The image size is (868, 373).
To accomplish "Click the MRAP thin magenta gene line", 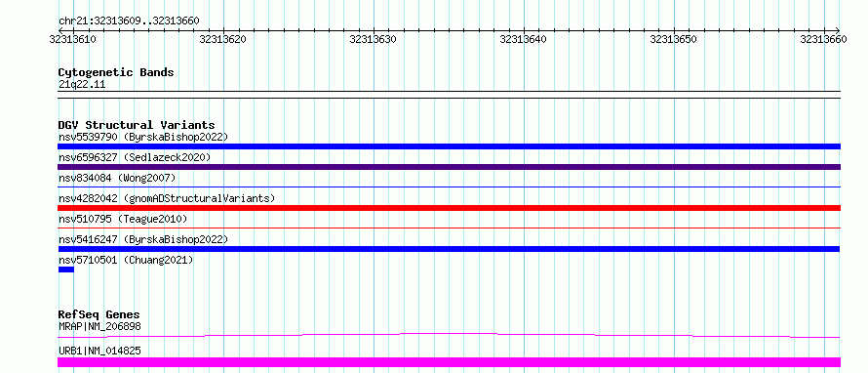I will coord(449,335).
